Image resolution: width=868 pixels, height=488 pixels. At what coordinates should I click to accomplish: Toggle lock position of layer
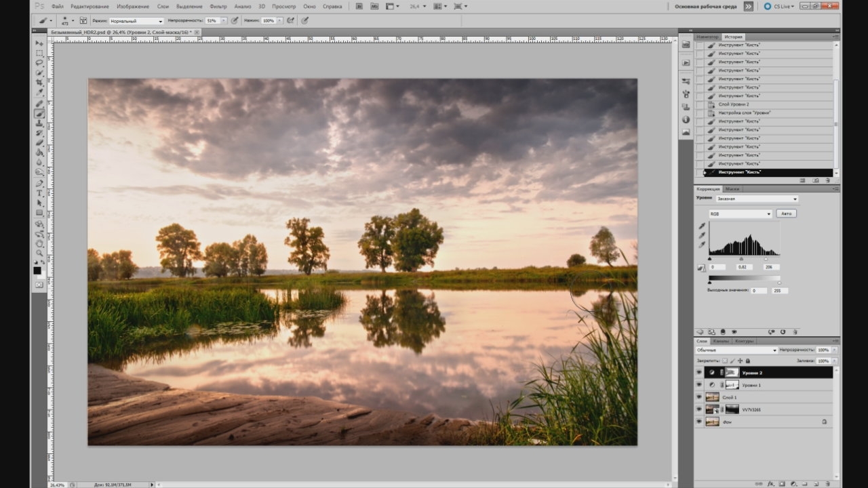tap(740, 361)
